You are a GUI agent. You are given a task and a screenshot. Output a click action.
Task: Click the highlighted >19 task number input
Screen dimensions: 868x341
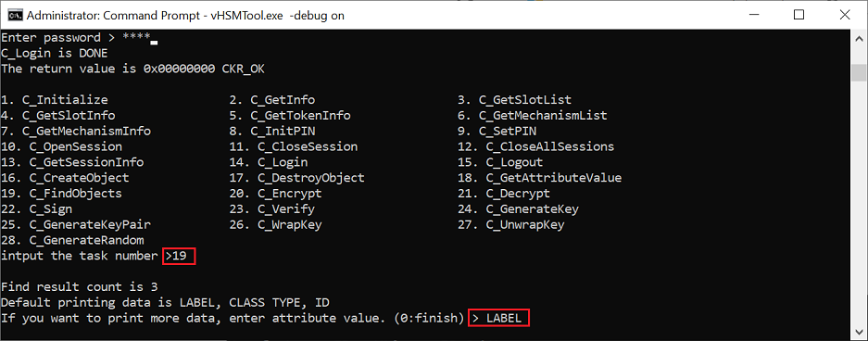180,256
